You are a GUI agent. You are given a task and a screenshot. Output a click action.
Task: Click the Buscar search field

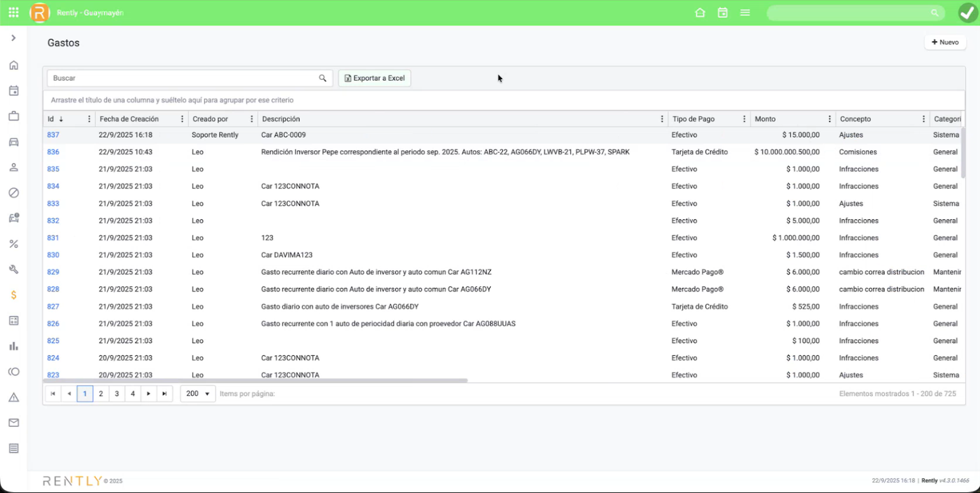coord(184,78)
